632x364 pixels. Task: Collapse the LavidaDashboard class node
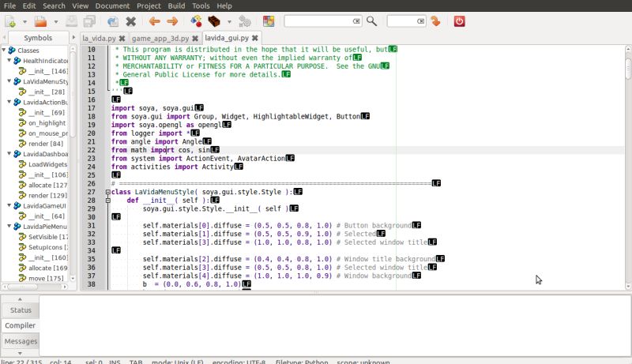(x=9, y=154)
